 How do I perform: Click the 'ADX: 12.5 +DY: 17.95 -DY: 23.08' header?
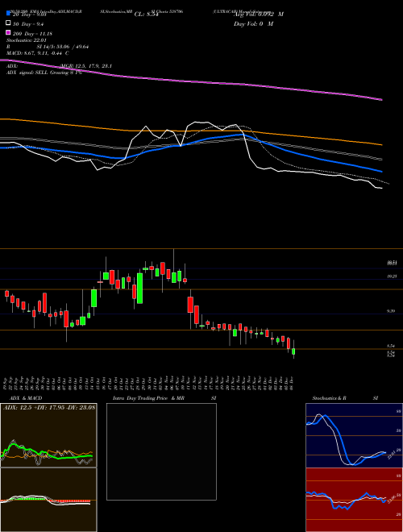[x=49, y=408]
